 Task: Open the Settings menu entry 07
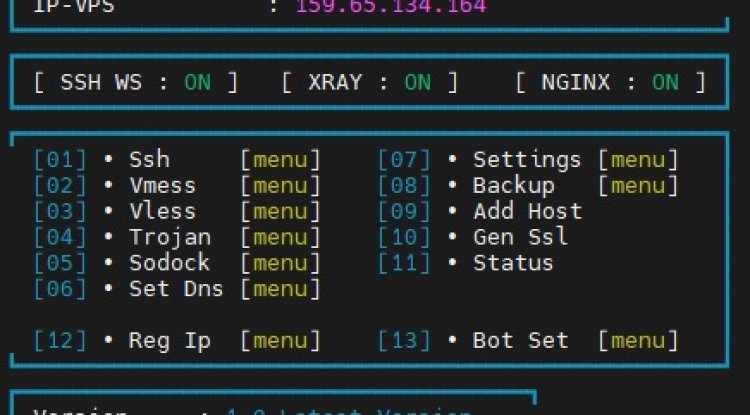coord(526,160)
